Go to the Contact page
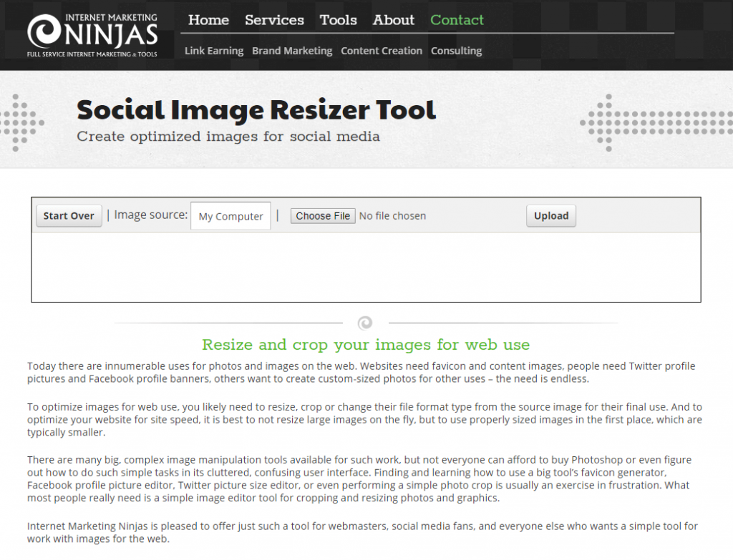The width and height of the screenshot is (733, 560). click(x=457, y=20)
